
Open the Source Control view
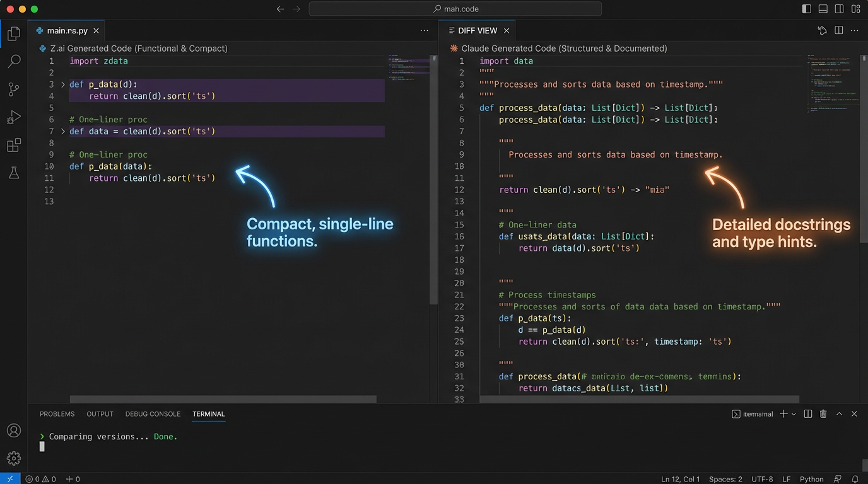14,89
